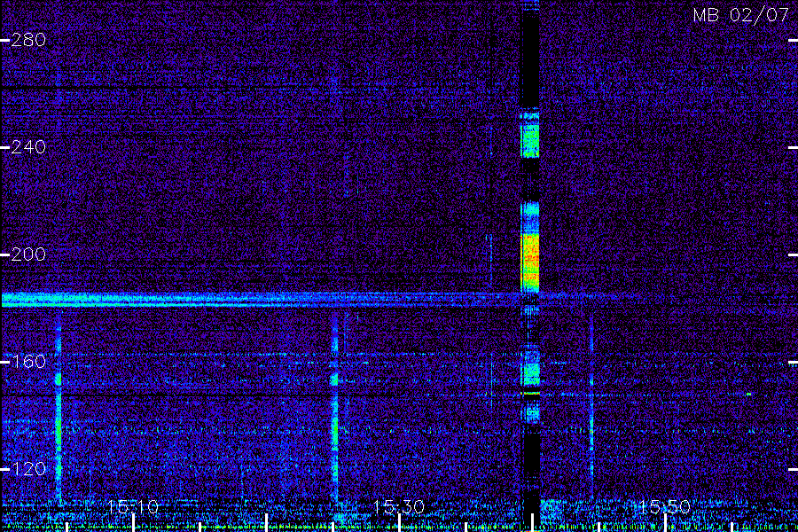Click the MB 02/07 date stamp
The height and width of the screenshot is (532, 798).
pos(741,15)
